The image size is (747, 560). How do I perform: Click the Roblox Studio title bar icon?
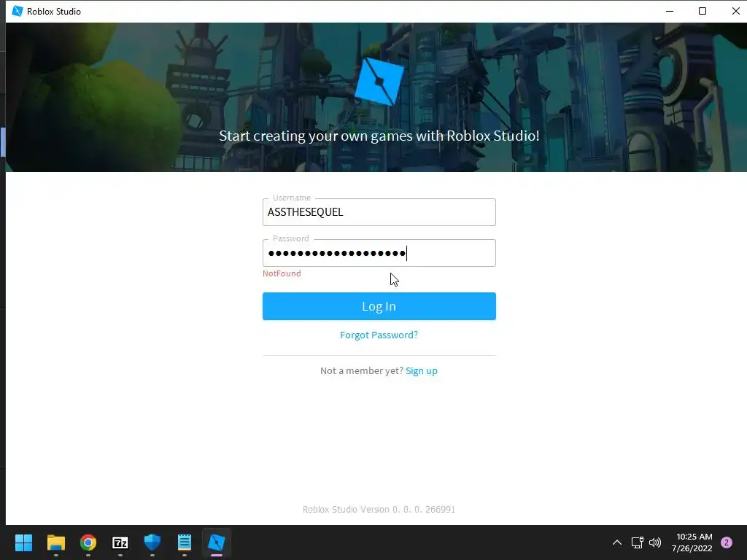(x=18, y=11)
